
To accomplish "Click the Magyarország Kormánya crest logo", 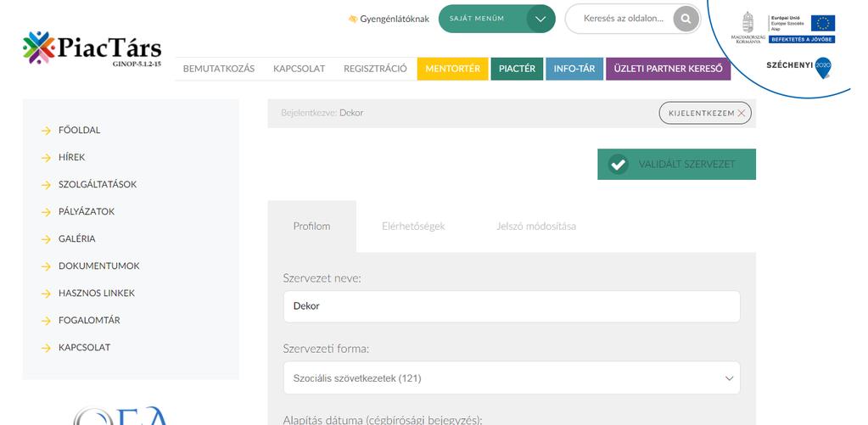I will click(748, 27).
